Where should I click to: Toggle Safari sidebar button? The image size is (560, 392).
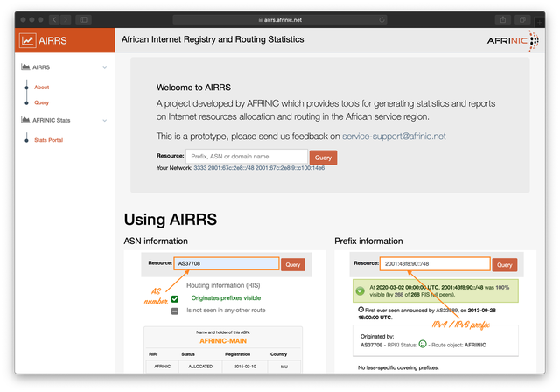point(84,19)
